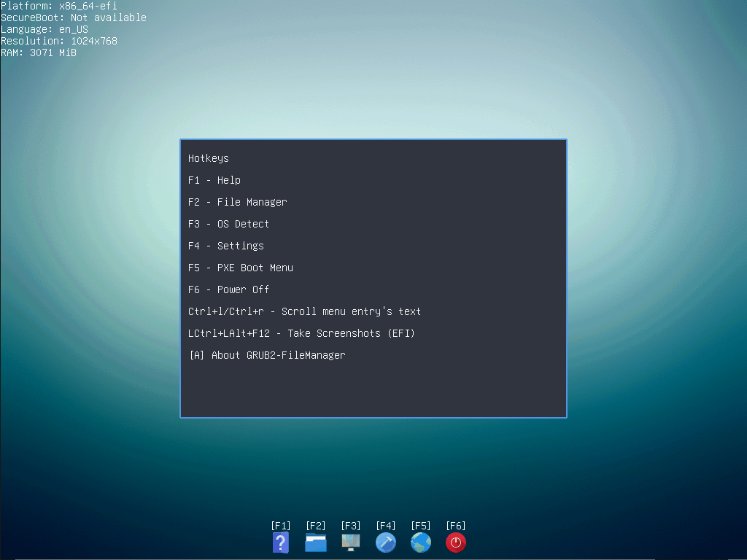747x560 pixels.
Task: Click the 'Ctrl+l/Ctrl+r - Scroll menu entry's text' line
Action: coord(304,311)
